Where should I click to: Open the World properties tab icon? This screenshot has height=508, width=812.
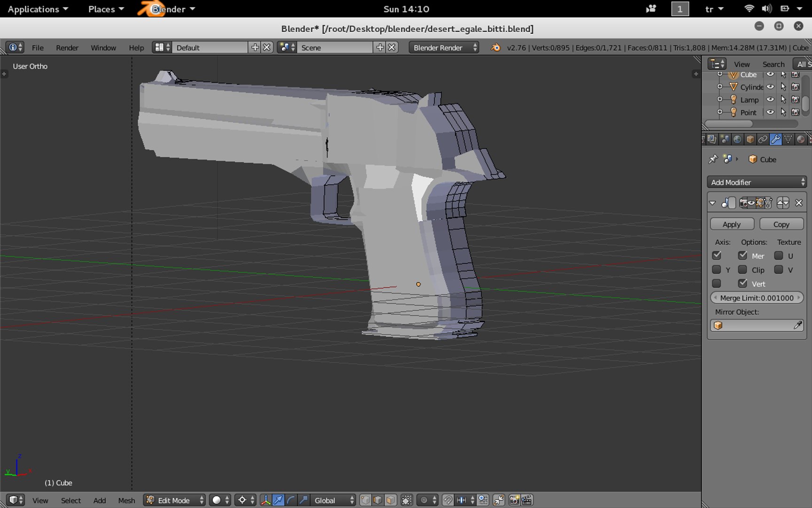tap(738, 139)
